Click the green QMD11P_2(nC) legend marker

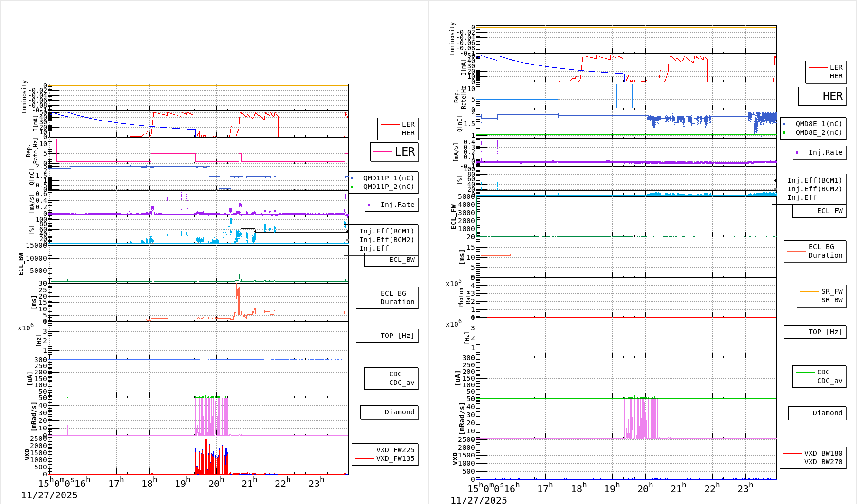tap(352, 187)
